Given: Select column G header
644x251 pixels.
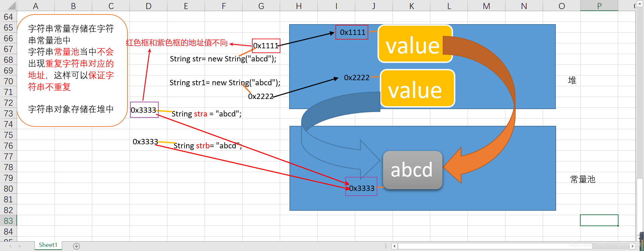Looking at the screenshot, I should coord(261,6).
